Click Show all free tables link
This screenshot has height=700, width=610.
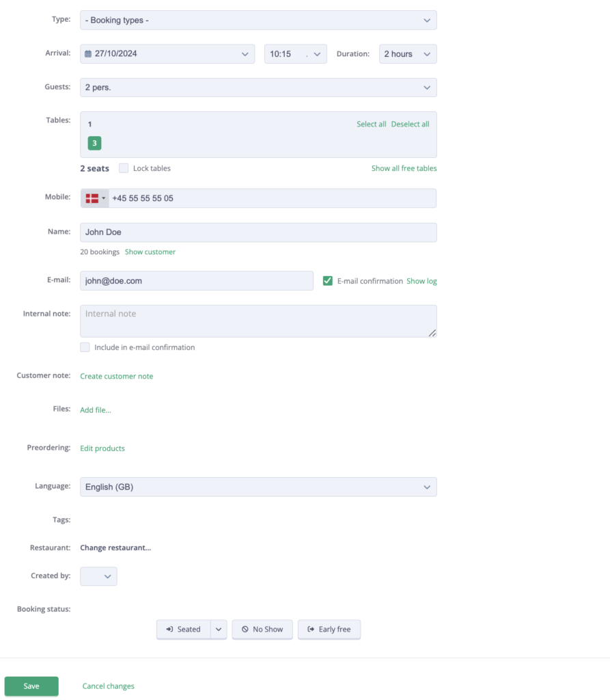pyautogui.click(x=404, y=168)
